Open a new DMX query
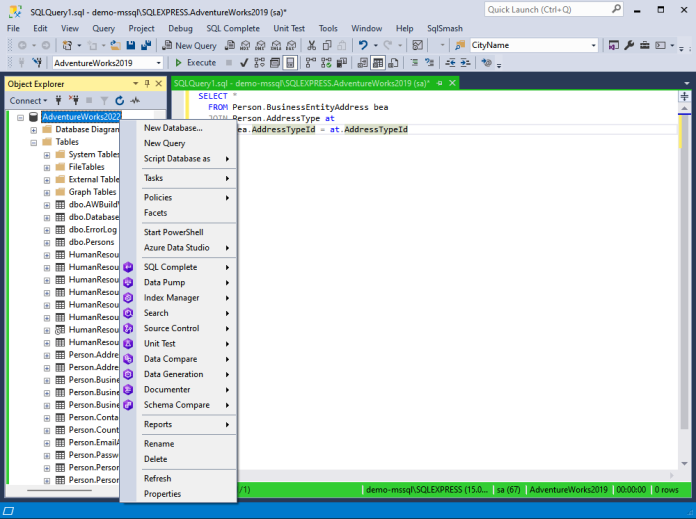The image size is (696, 519). 261,45
